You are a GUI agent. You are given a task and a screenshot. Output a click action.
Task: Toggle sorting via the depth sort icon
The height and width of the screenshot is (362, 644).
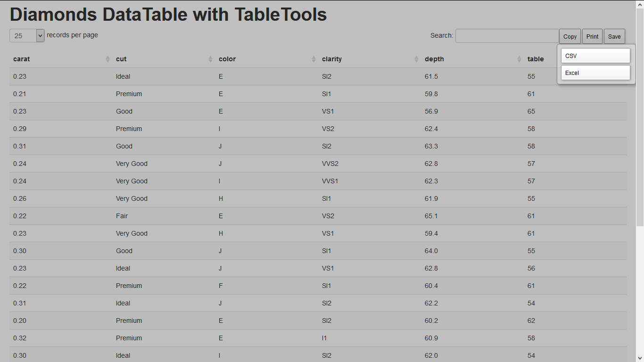[x=519, y=59]
